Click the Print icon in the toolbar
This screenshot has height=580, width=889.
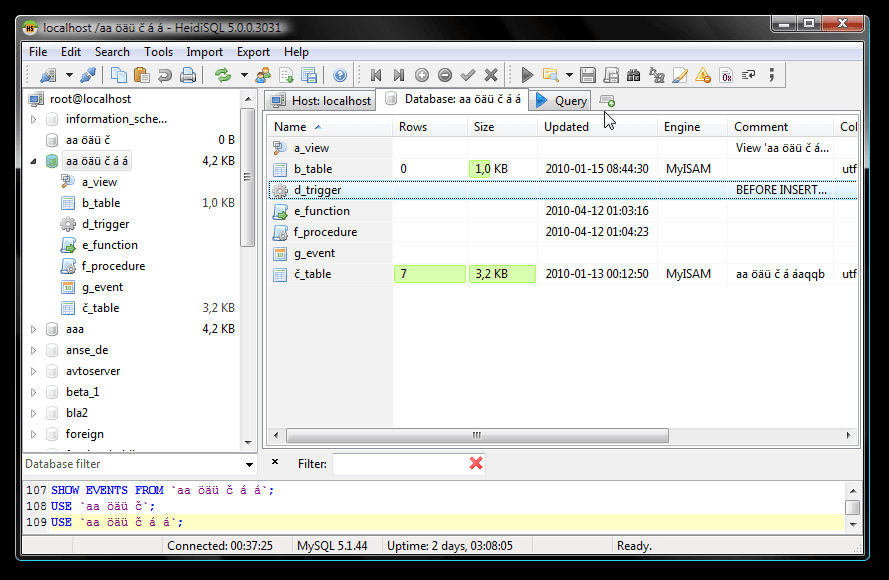188,75
